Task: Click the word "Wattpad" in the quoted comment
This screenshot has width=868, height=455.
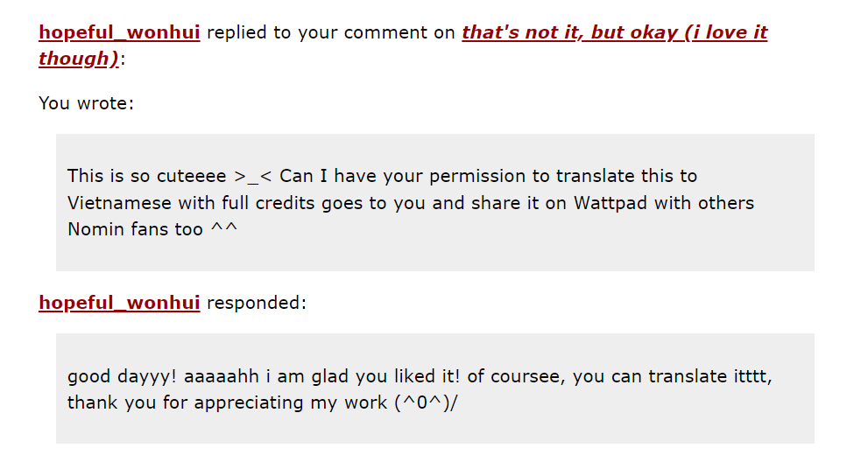Action: (610, 203)
